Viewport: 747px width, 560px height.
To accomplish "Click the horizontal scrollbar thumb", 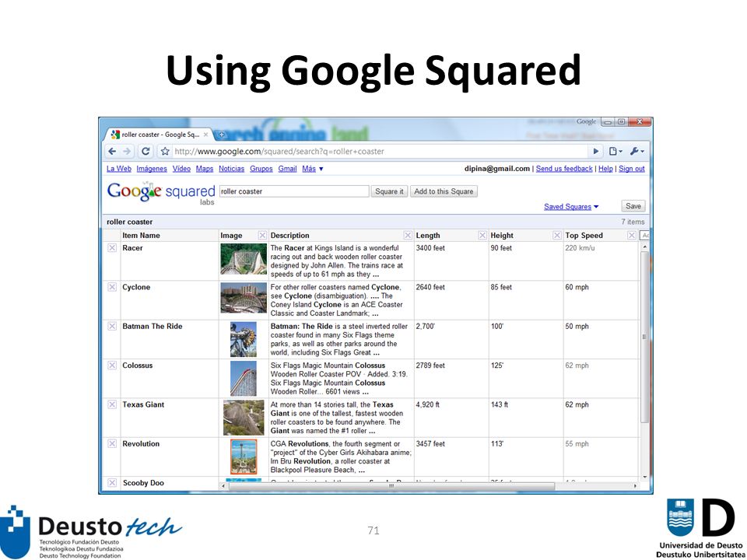I will pyautogui.click(x=391, y=486).
